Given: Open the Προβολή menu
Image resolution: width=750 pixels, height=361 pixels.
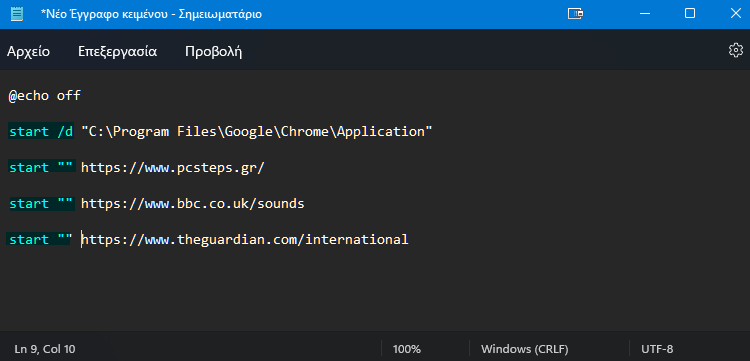Looking at the screenshot, I should pyautogui.click(x=213, y=52).
